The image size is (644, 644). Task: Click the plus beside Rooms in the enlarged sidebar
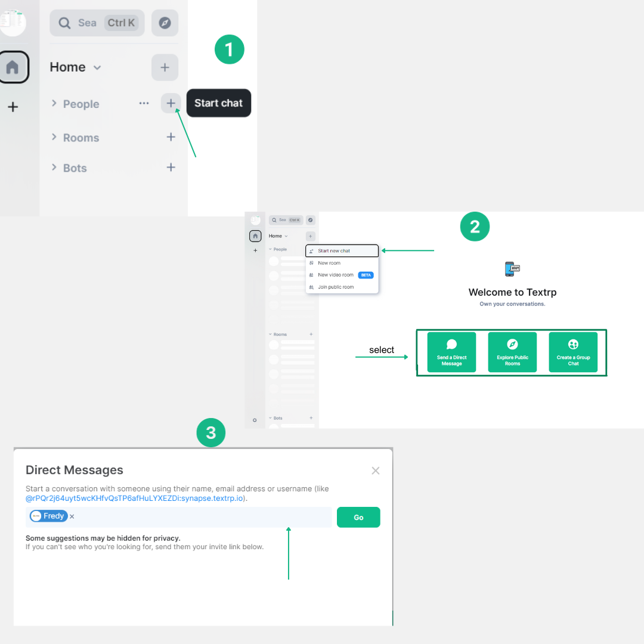(x=171, y=137)
